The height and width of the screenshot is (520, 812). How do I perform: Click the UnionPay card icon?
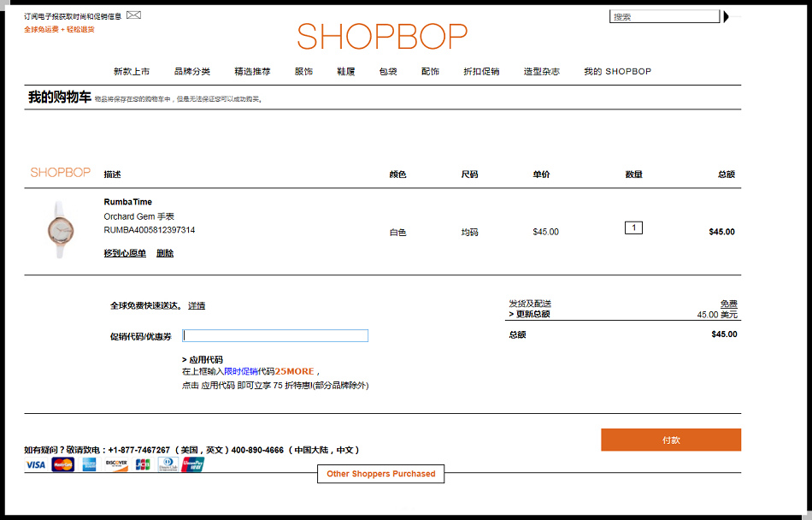point(192,464)
